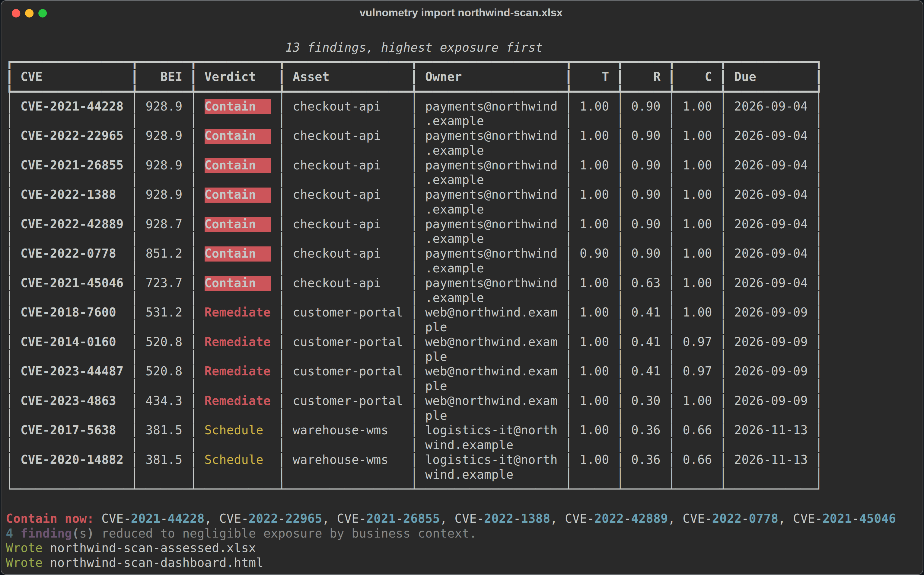Click C value 0.97 for CVE-2014-0160
Viewport: 924px width, 575px height.
[697, 342]
